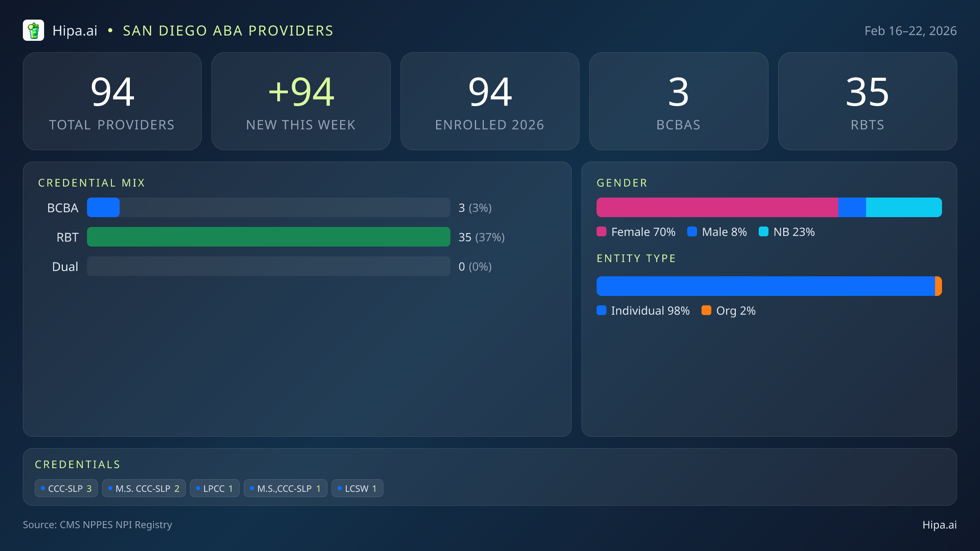980x551 pixels.
Task: Select the CCC-SLP credential chip
Action: click(66, 489)
